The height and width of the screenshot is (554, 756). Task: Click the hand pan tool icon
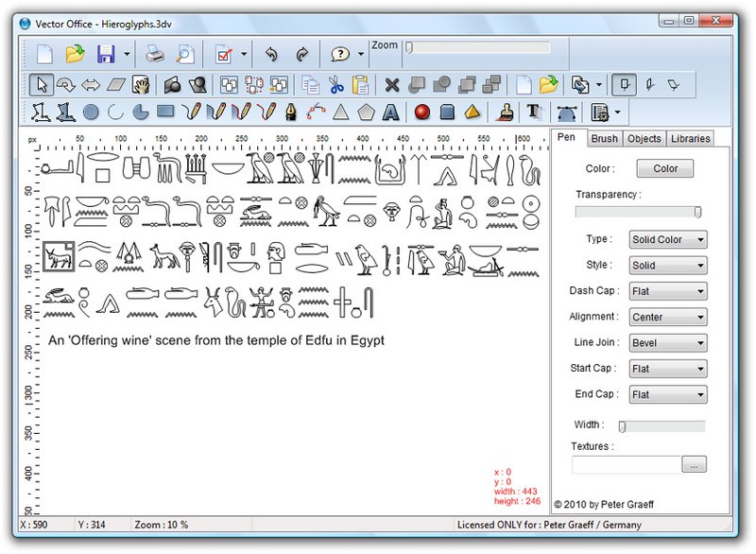[141, 85]
